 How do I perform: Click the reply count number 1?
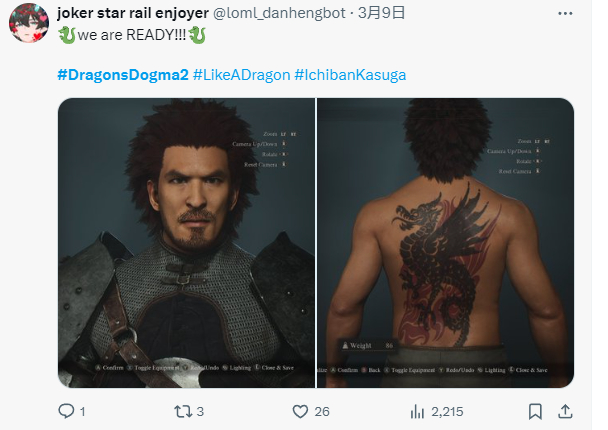82,411
